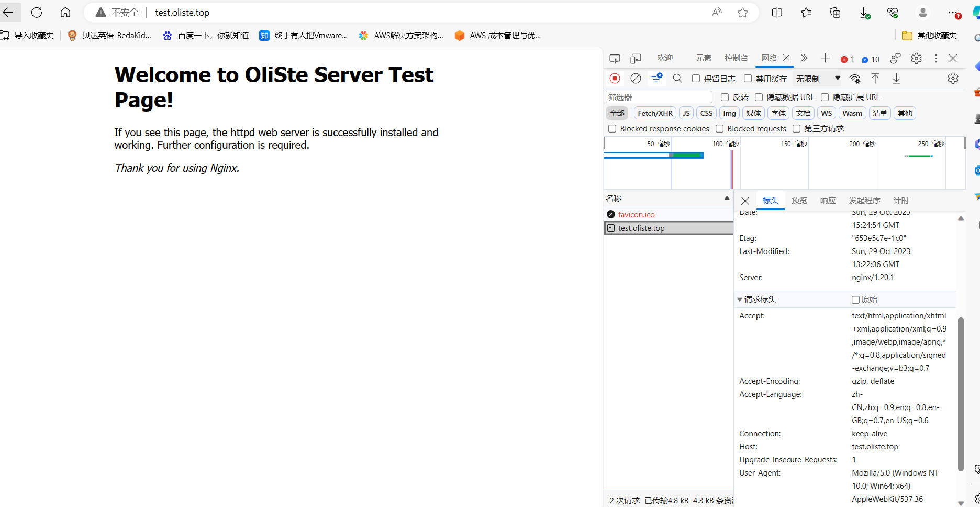Viewport: 980px width, 507px height.
Task: Open favorites list icon
Action: 806,13
